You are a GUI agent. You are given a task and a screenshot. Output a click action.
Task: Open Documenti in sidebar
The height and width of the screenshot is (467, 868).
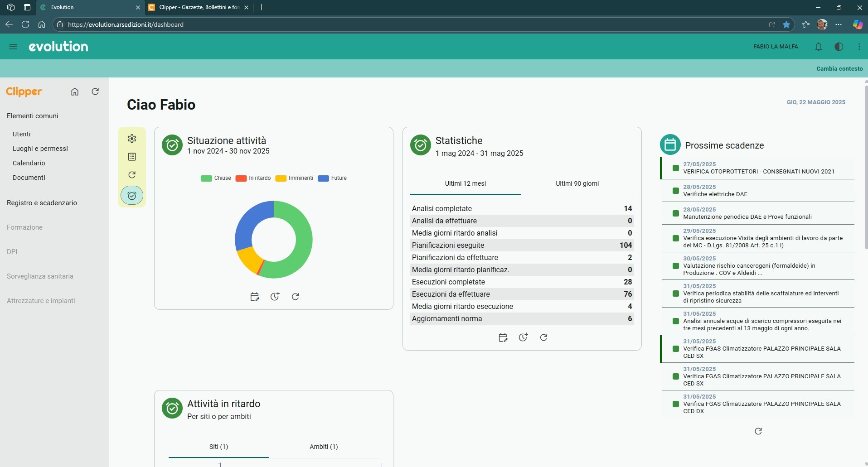[29, 178]
